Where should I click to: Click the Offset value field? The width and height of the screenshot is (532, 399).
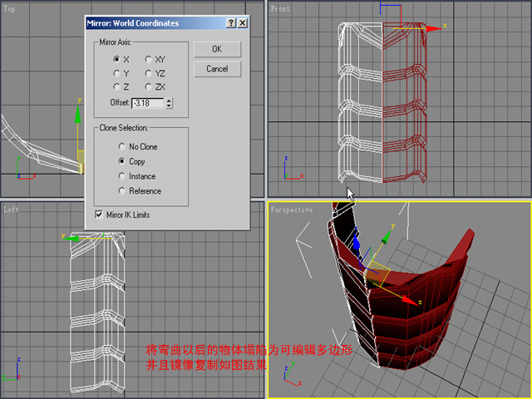tap(148, 103)
